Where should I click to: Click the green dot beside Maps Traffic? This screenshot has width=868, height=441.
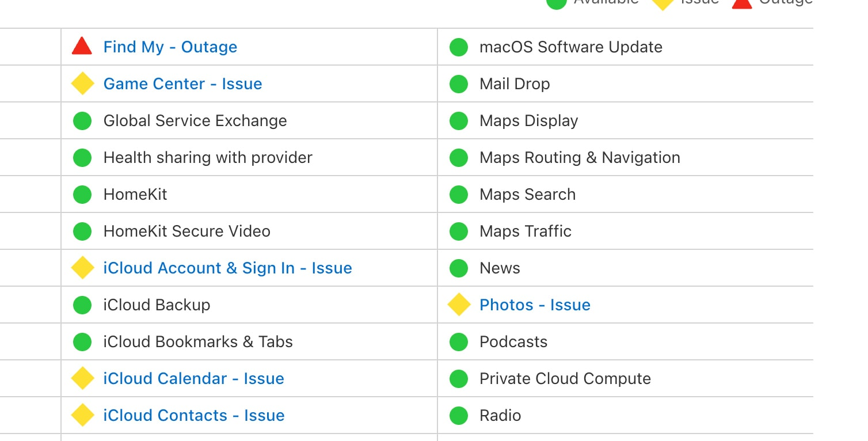point(459,231)
